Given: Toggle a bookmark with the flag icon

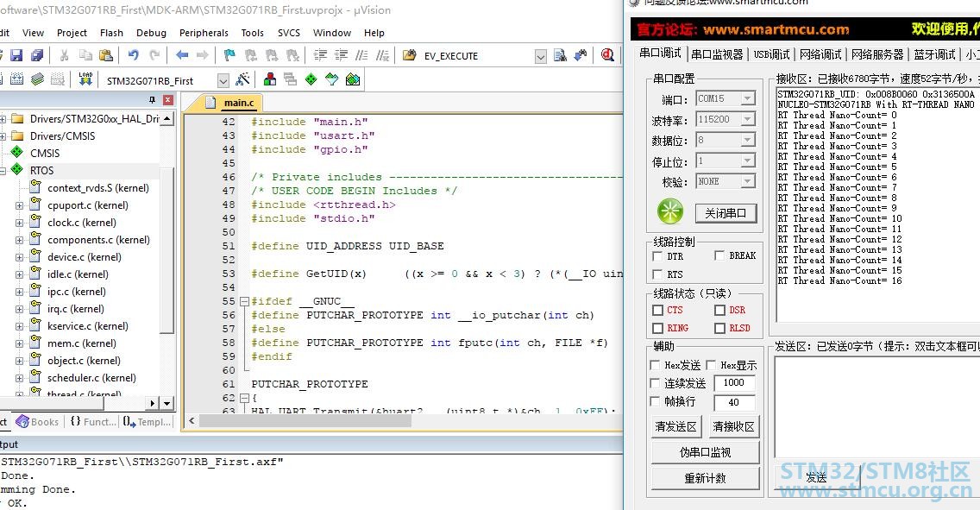Looking at the screenshot, I should point(229,55).
